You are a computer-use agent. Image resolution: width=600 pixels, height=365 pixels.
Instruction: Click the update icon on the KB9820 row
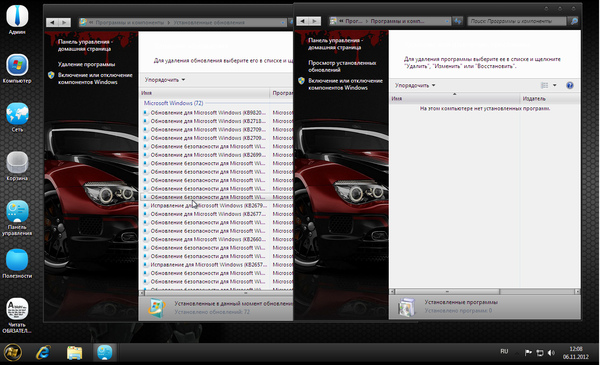(145, 112)
